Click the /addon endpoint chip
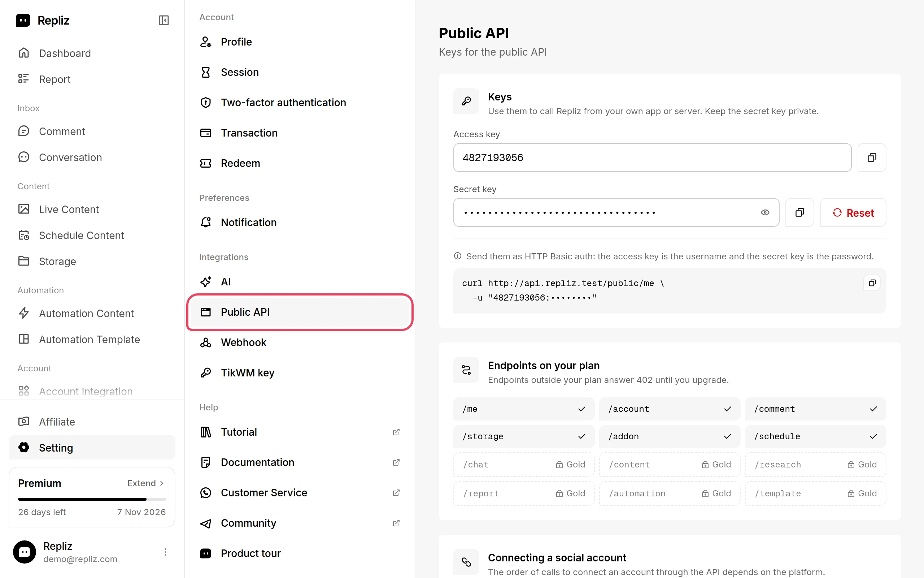Screen dimensions: 924x578 point(670,436)
